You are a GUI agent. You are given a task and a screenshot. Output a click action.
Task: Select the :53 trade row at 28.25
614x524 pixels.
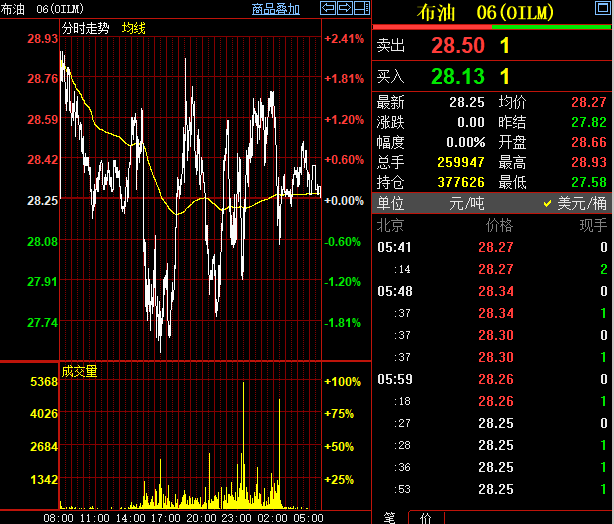tap(492, 489)
